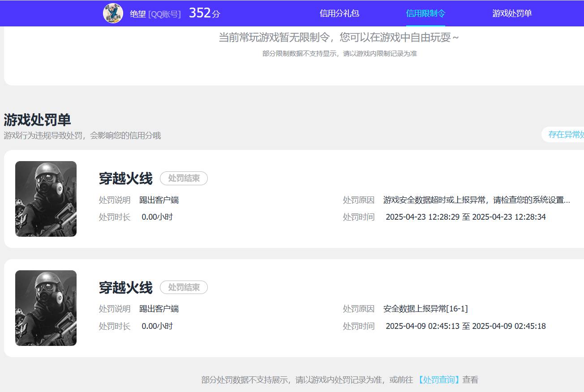Click the username 绝望 in the header
The image size is (584, 392).
138,14
